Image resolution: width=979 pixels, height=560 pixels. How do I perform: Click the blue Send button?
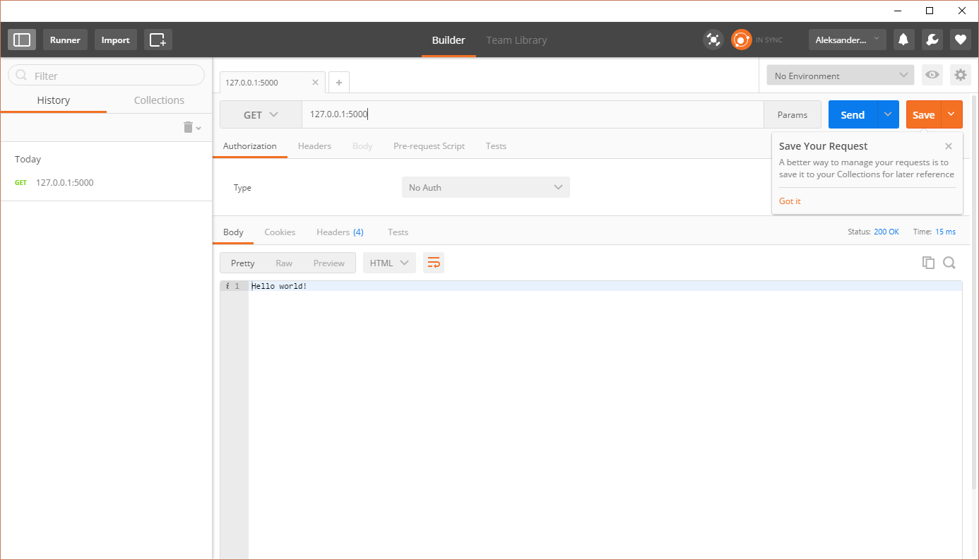[853, 114]
